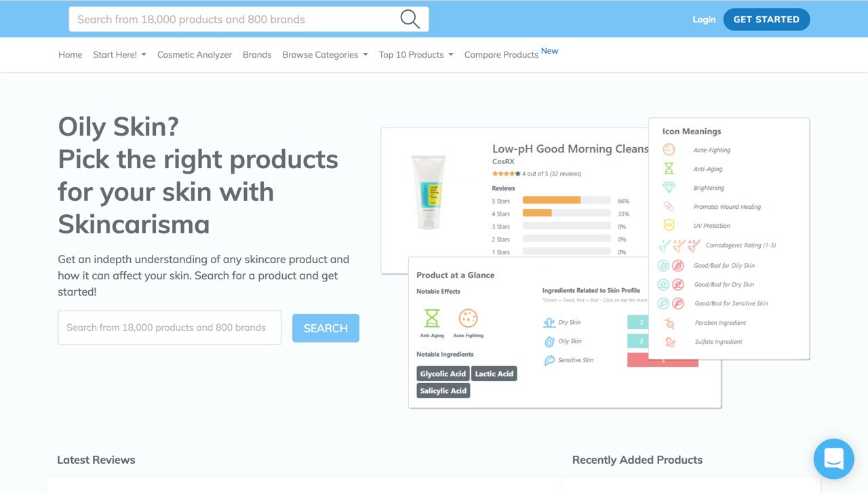Click the UV Protection shield icon
Viewport: 868px width, 493px height.
[669, 226]
